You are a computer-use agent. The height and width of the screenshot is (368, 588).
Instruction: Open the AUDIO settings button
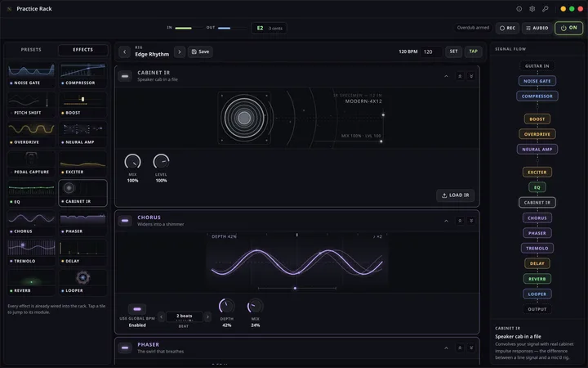[537, 28]
